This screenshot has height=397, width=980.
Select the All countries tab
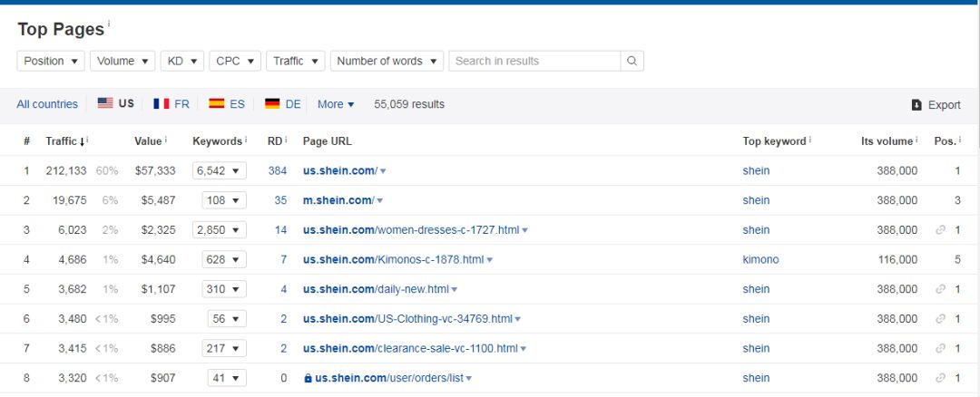(47, 104)
